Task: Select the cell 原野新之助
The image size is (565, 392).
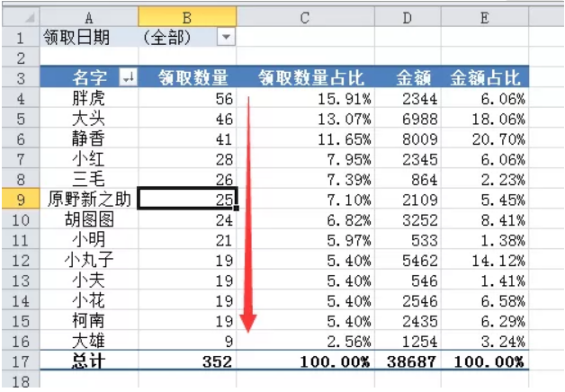Action: pyautogui.click(x=89, y=199)
